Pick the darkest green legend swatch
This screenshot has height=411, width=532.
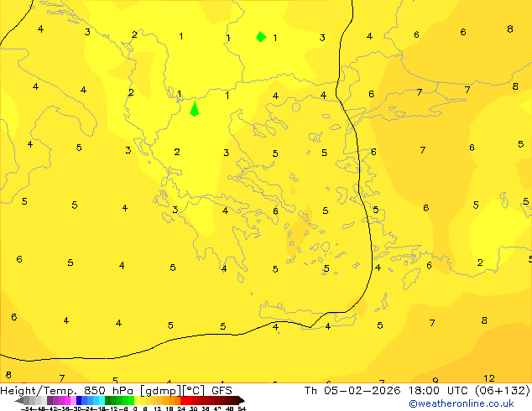tap(108, 400)
